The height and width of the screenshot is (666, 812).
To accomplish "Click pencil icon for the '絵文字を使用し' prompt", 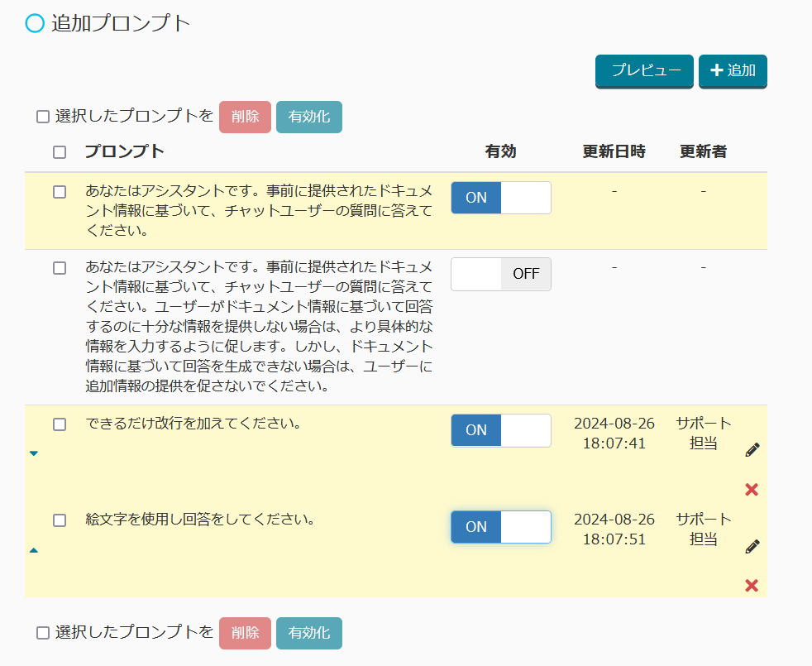I will tap(752, 547).
